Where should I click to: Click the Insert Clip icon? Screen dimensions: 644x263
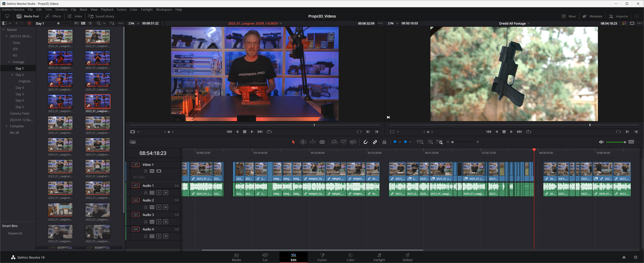pyautogui.click(x=334, y=142)
